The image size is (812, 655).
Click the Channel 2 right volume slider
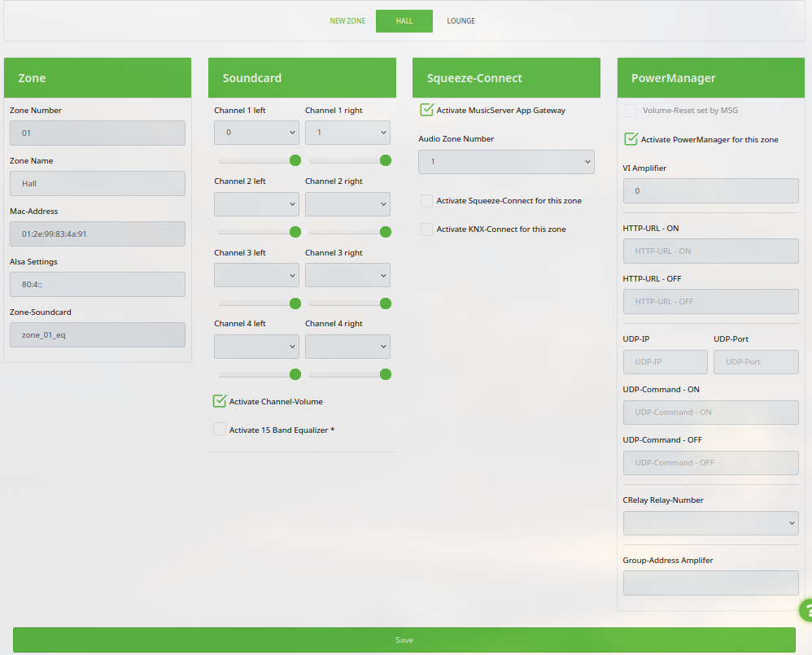point(350,232)
